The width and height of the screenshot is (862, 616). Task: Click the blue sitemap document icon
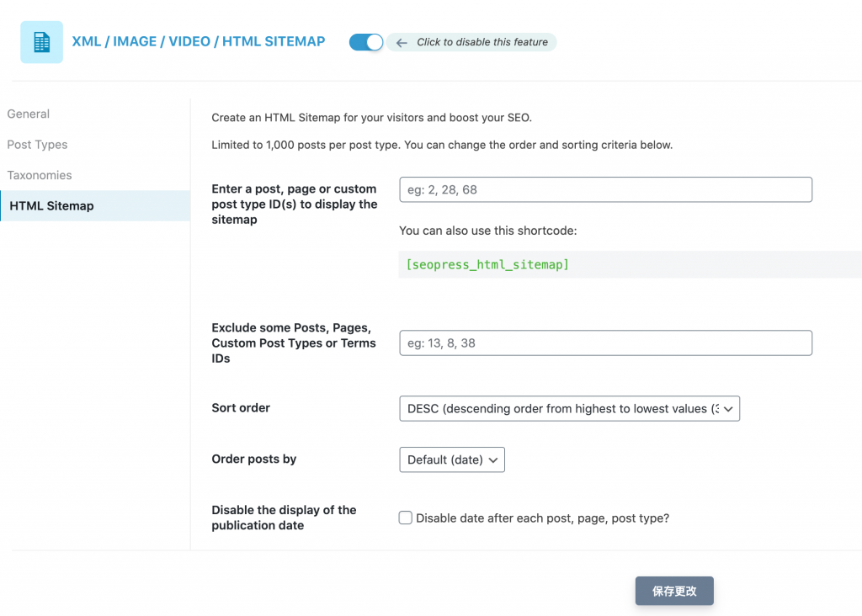coord(41,42)
